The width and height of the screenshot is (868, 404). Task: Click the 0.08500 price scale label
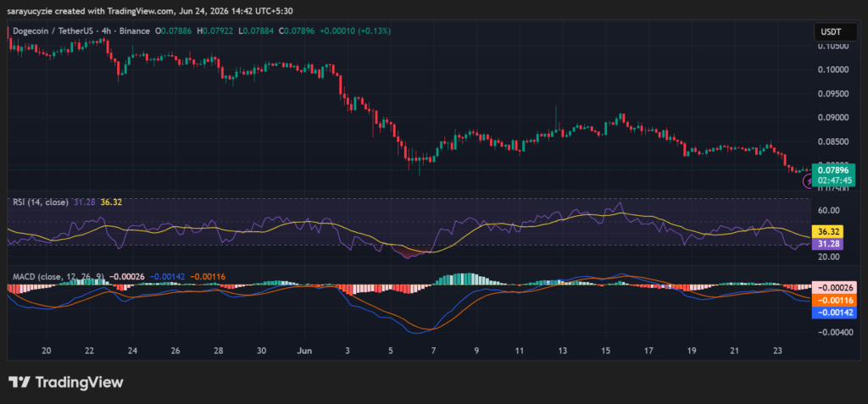point(833,141)
